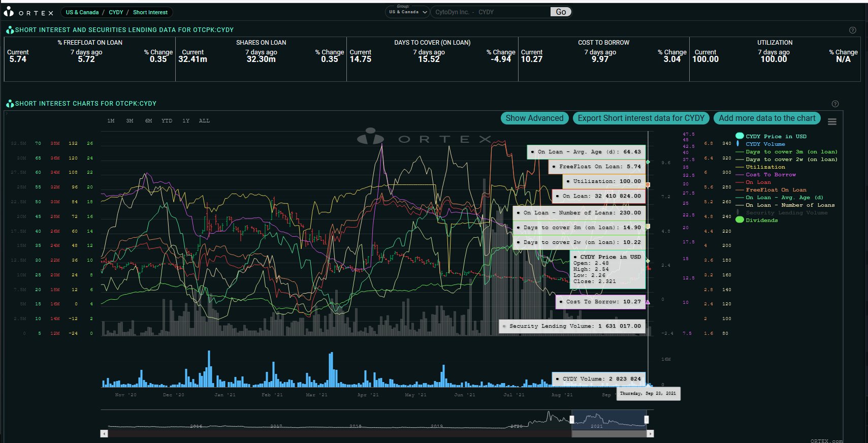Viewport: 868px width, 443px height.
Task: Select the 1M time range
Action: pyautogui.click(x=111, y=121)
